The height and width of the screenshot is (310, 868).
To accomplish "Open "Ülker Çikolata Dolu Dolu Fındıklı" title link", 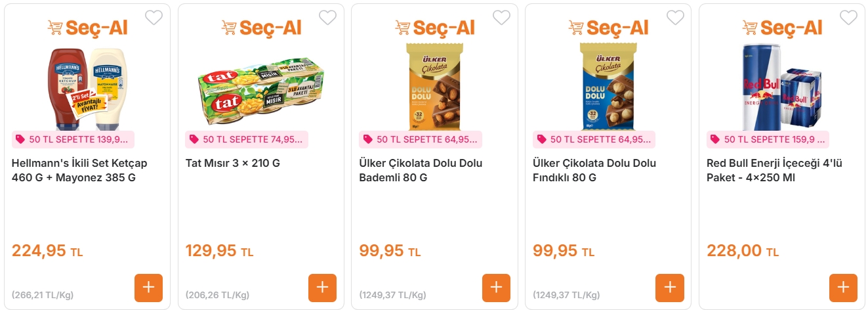I will [594, 170].
